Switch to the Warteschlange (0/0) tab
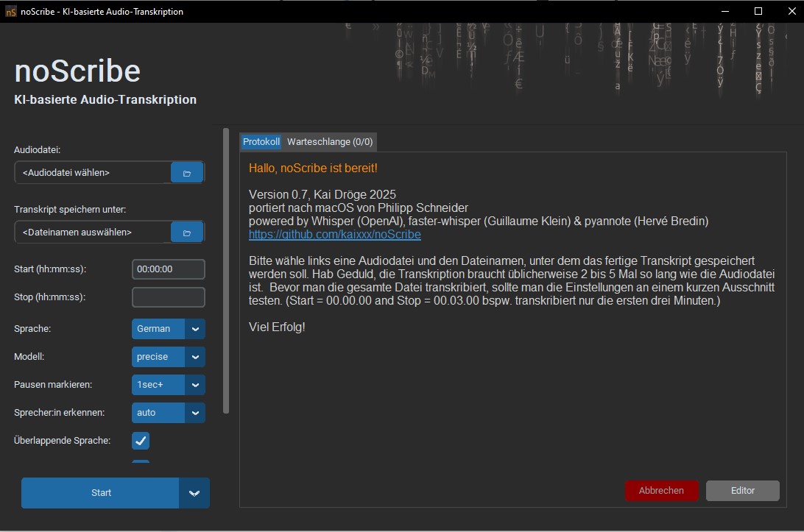Viewport: 804px width, 532px height. [x=330, y=141]
